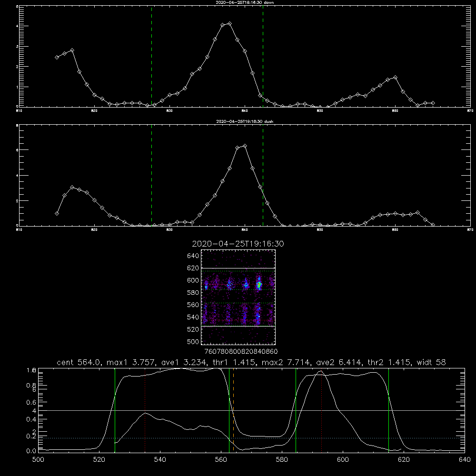Click the left green dashed line in dawn plot
The height and width of the screenshot is (476, 476).
(x=151, y=56)
